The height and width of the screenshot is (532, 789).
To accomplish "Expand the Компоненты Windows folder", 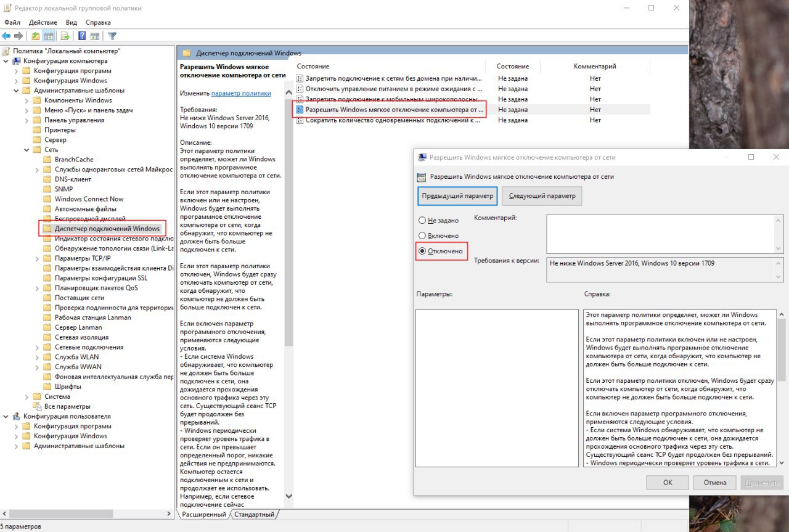I will tap(27, 100).
